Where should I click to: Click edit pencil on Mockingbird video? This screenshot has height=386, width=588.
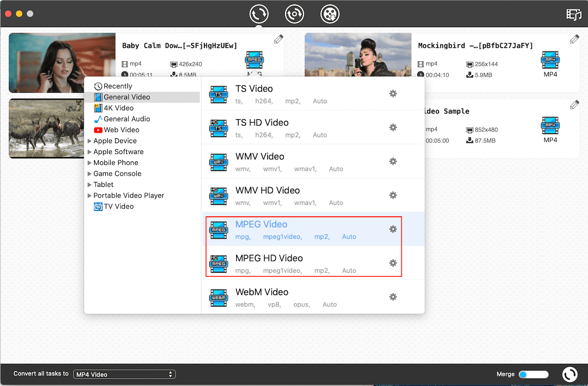click(x=574, y=39)
